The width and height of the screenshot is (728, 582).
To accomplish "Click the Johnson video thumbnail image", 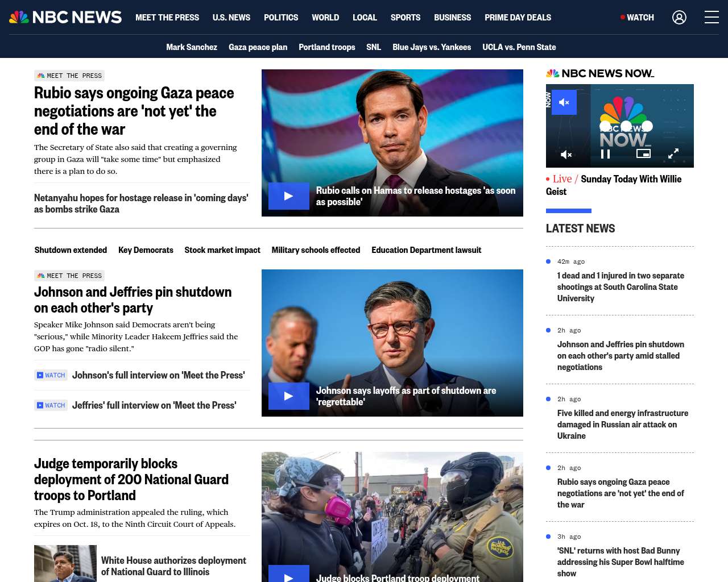I will coord(392,343).
